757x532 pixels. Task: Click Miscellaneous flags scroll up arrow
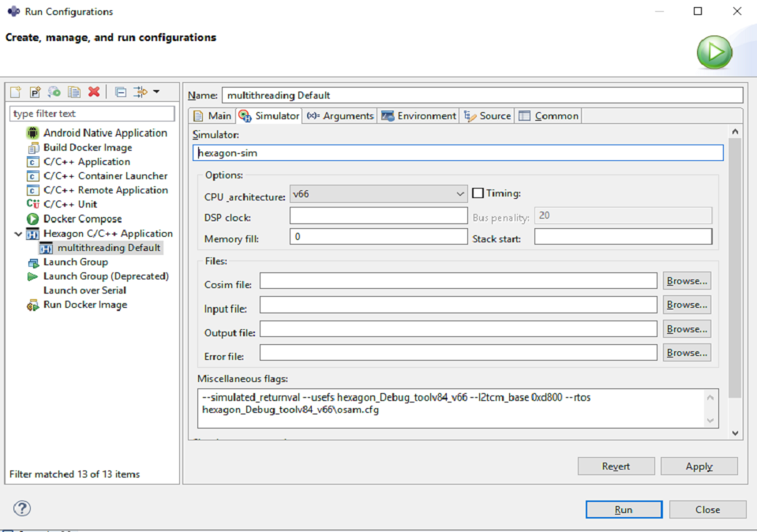[710, 398]
